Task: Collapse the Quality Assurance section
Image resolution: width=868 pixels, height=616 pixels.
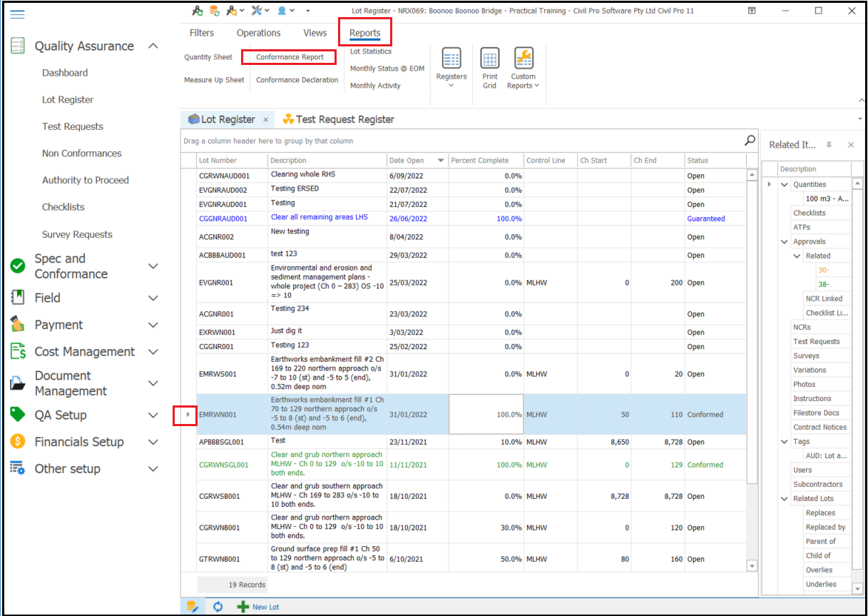Action: [153, 46]
